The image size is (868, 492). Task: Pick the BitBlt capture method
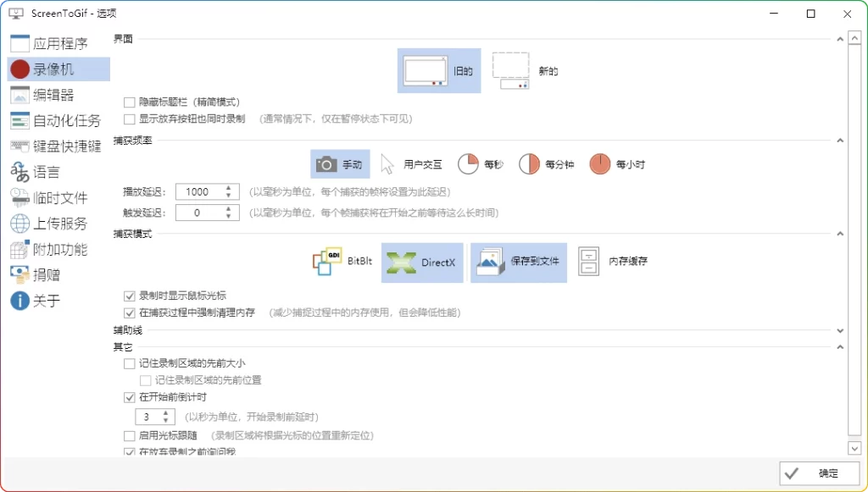[341, 261]
